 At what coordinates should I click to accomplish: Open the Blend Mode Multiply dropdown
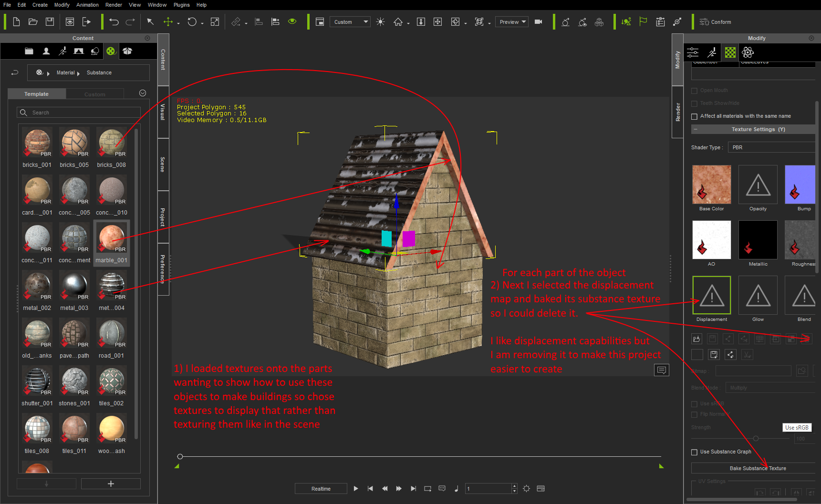coord(770,388)
